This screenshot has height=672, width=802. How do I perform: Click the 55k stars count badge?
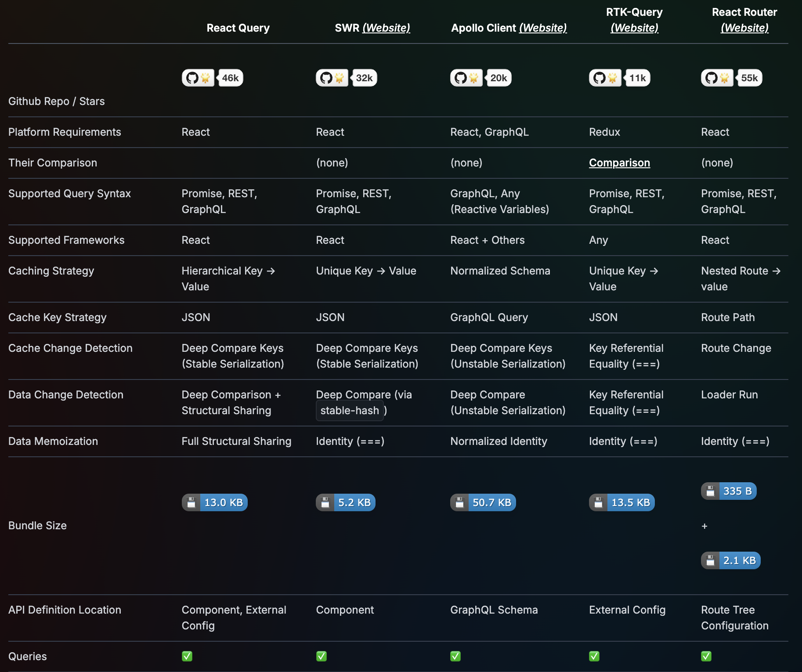(749, 78)
